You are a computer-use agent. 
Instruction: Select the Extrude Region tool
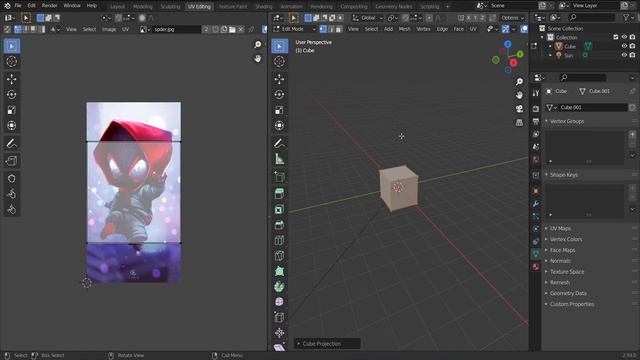(279, 193)
